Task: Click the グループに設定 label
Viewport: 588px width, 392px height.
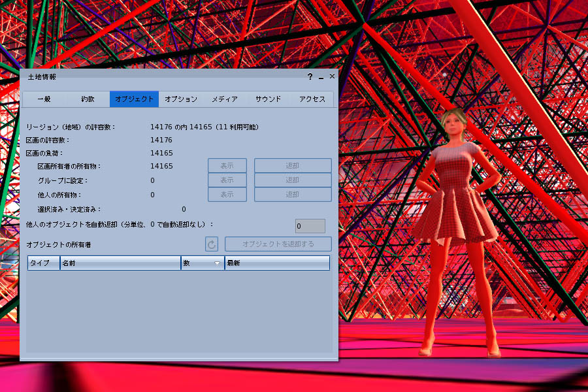Action: coord(63,180)
